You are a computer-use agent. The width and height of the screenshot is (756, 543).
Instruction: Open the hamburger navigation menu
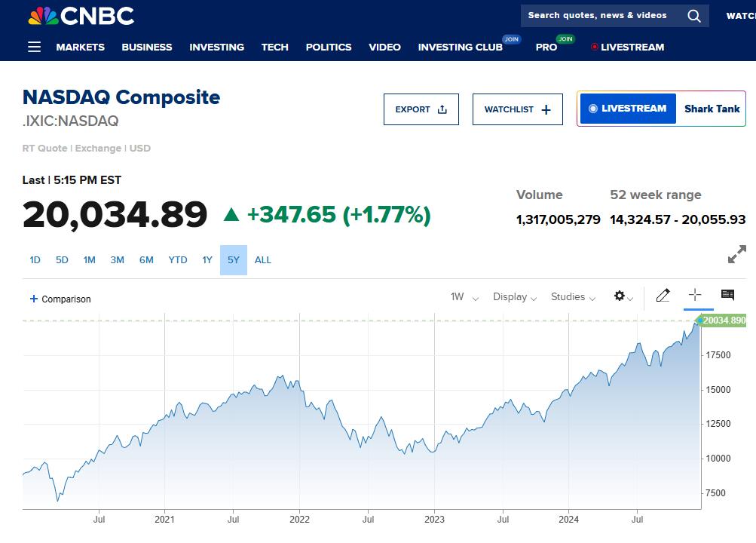coord(34,47)
